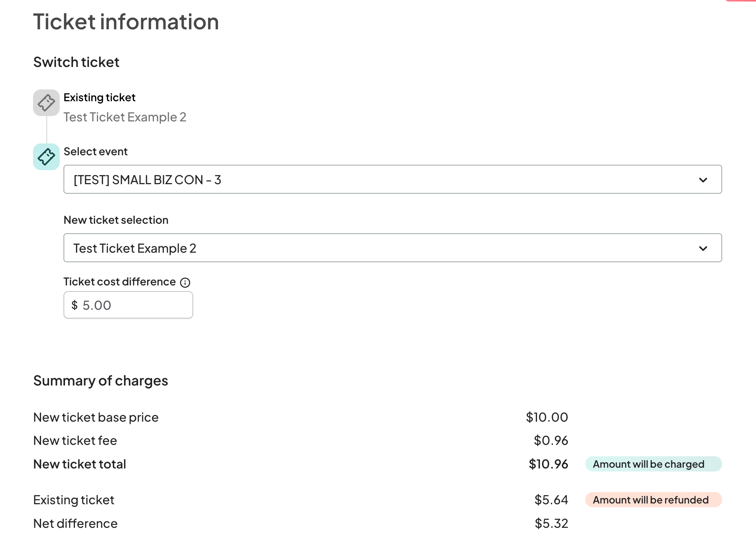Click the chevron on the event dropdown
756x548 pixels.
tap(703, 180)
